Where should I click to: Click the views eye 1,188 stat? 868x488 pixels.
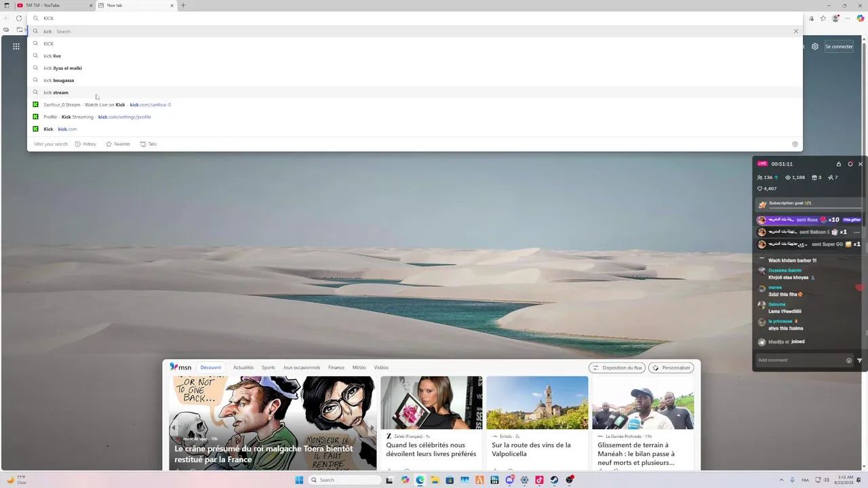click(795, 178)
